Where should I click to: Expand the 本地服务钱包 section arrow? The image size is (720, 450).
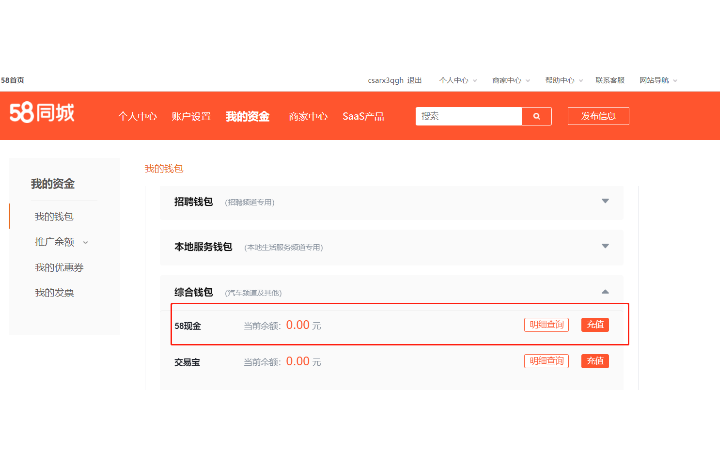coord(605,246)
